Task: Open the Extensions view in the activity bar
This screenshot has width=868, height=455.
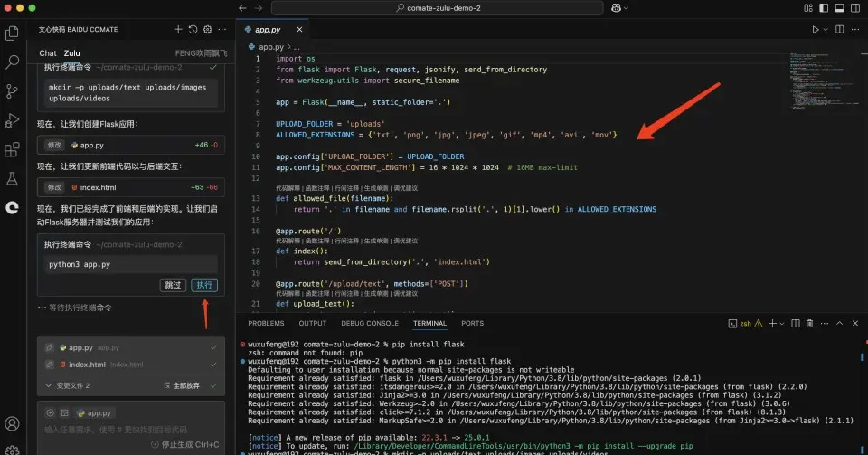Action: [13, 149]
